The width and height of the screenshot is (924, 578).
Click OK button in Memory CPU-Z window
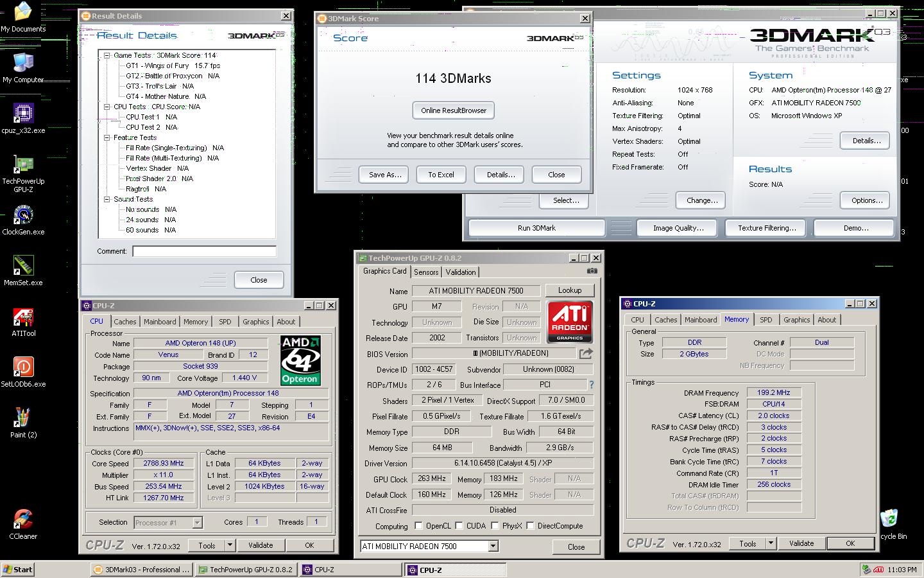850,543
